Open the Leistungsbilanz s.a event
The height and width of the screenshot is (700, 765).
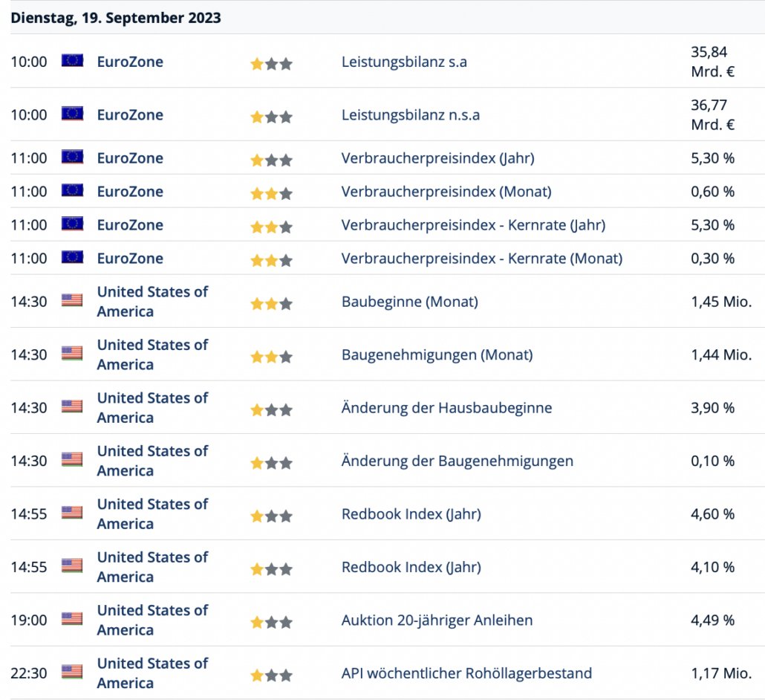(x=404, y=62)
